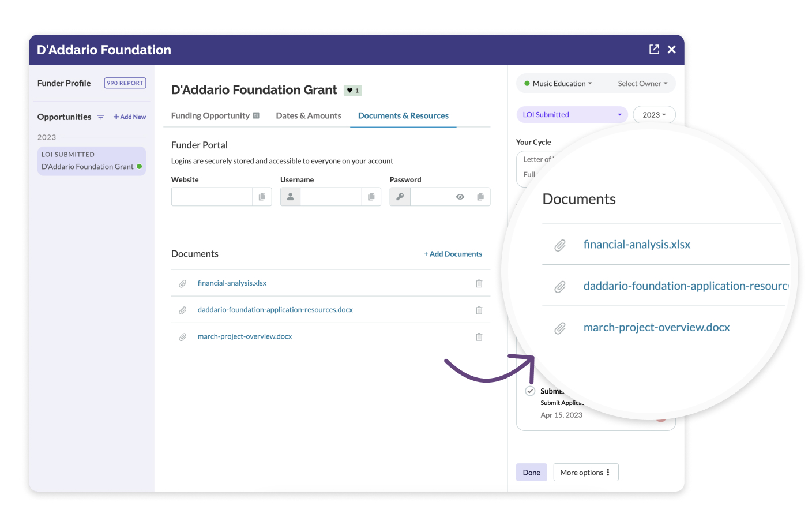Select the Documents & Resources tab
The image size is (812, 517).
403,116
